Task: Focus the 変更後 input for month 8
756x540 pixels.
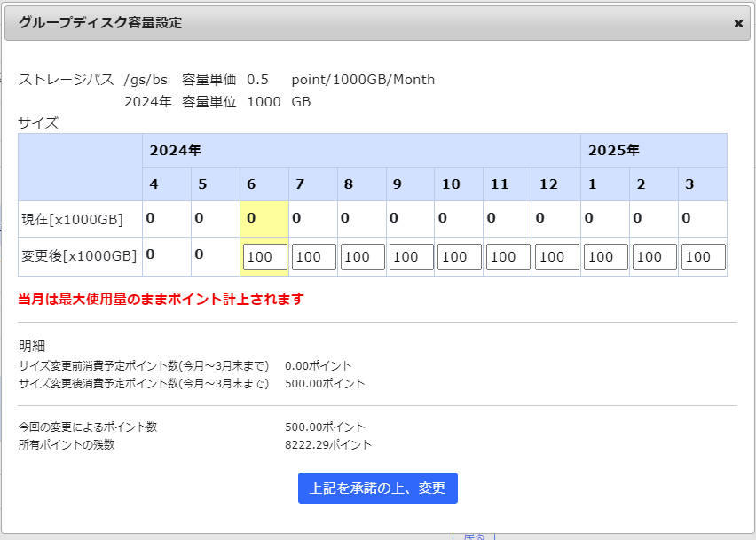Action: click(362, 257)
